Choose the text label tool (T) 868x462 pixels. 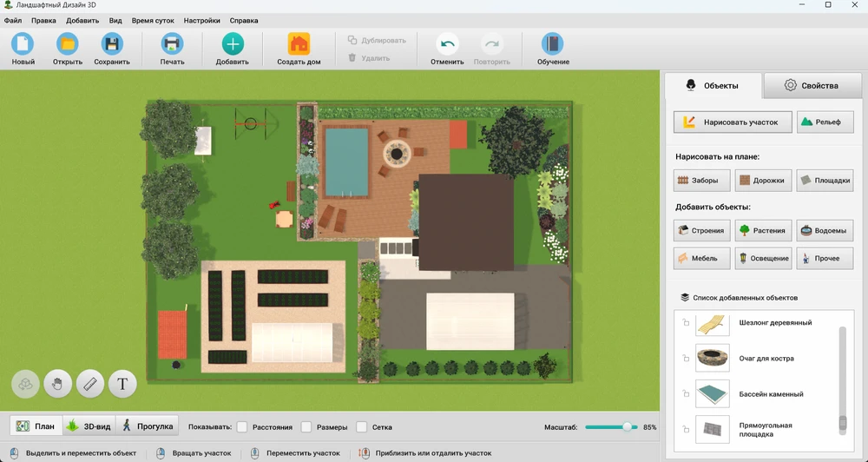point(122,383)
